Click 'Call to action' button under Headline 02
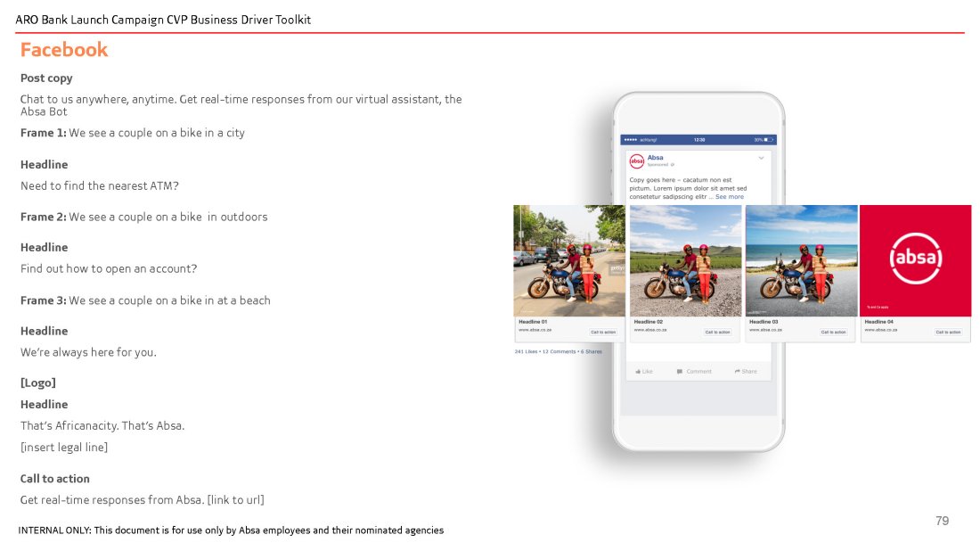Image resolution: width=980 pixels, height=551 pixels. (717, 332)
